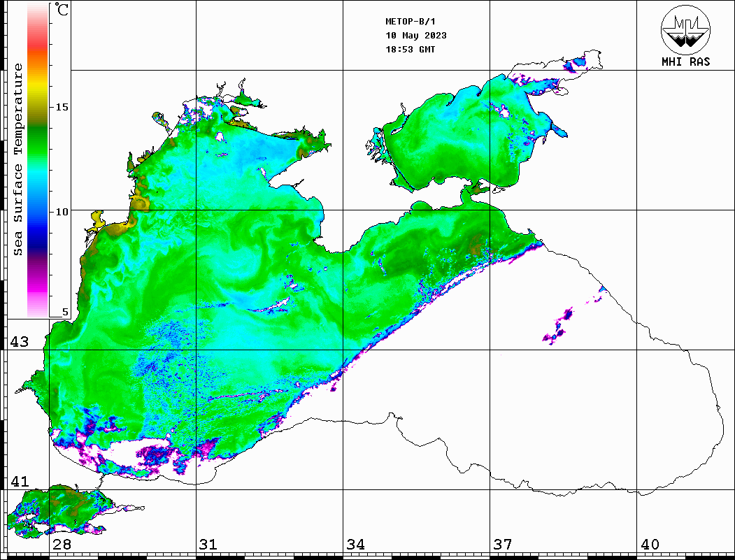
Task: Click the '18:53 GMT' time text
Action: click(x=410, y=50)
